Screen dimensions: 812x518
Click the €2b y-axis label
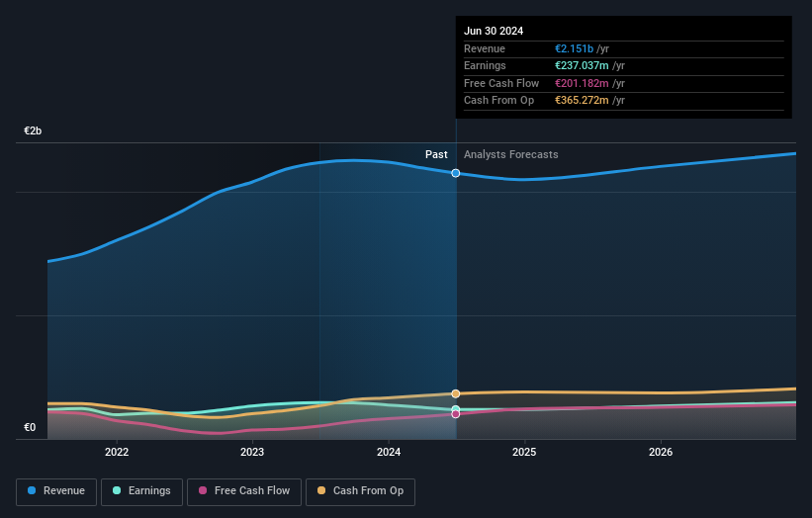(x=33, y=130)
